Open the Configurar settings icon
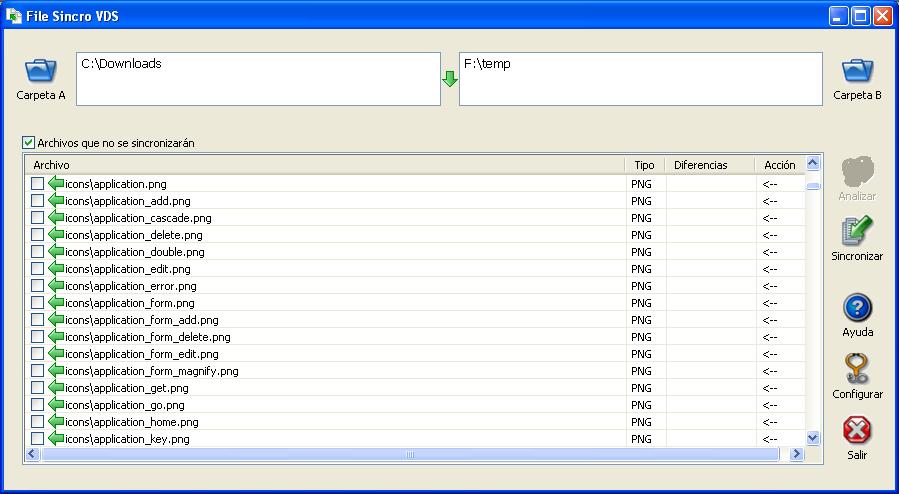 click(857, 370)
